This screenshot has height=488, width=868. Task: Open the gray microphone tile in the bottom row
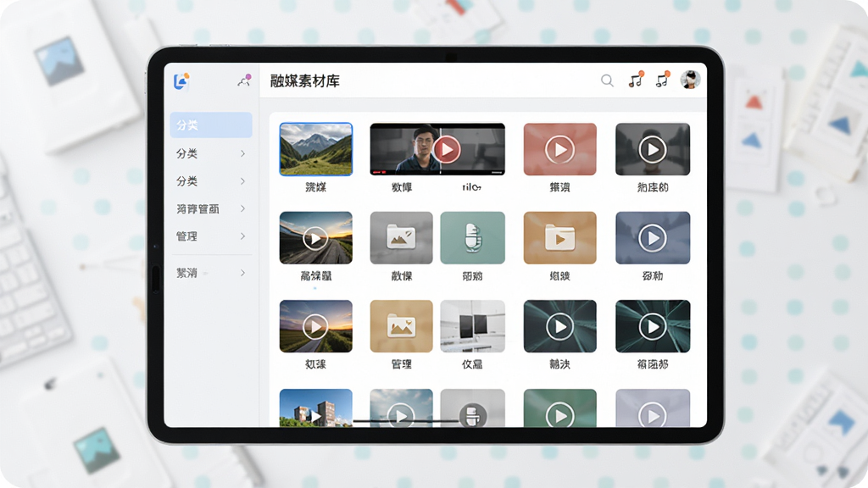coord(473,408)
